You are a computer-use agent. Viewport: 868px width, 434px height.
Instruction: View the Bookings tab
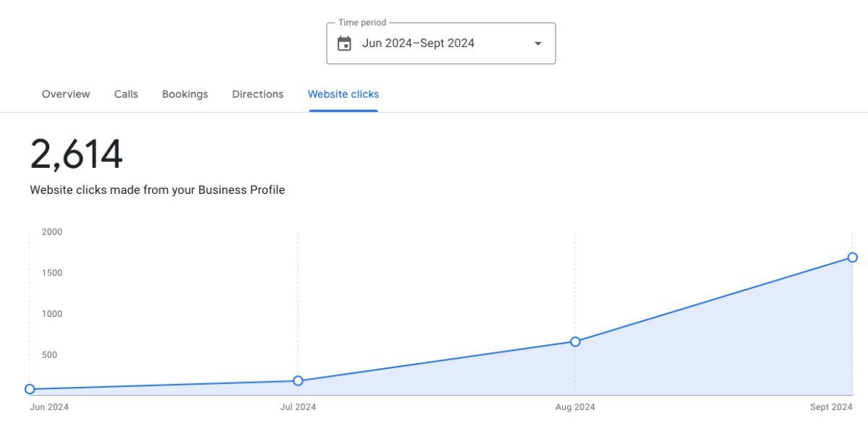[x=184, y=94]
